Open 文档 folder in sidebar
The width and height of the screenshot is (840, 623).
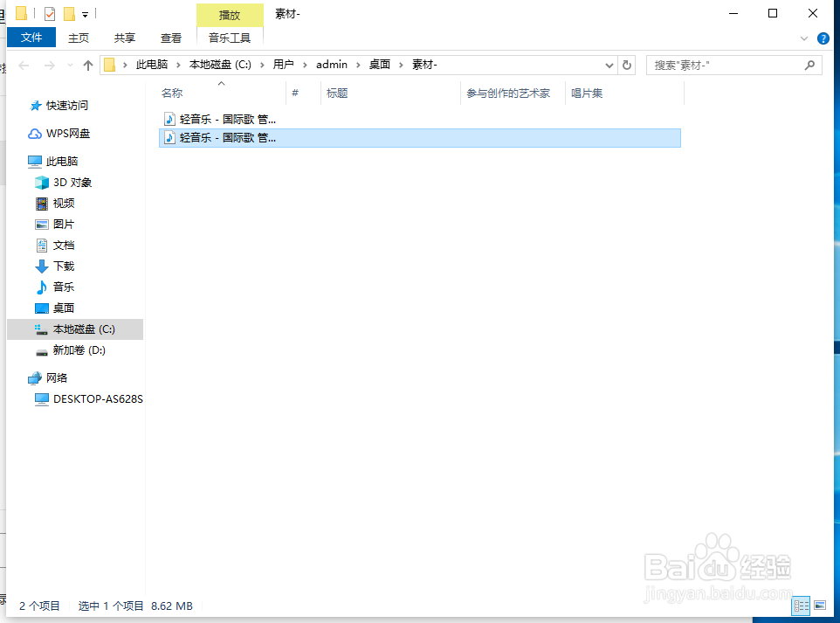(64, 245)
